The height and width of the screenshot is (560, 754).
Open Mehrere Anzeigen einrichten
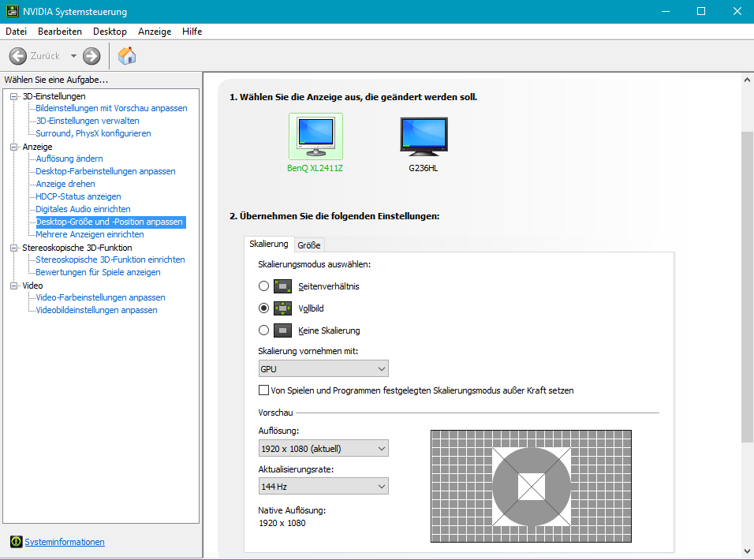point(90,234)
